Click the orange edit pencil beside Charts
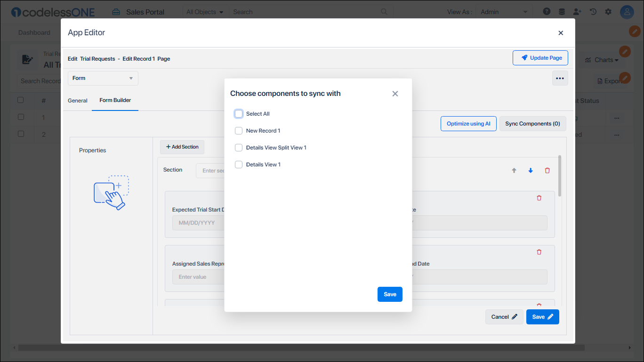The width and height of the screenshot is (644, 362). pyautogui.click(x=625, y=52)
